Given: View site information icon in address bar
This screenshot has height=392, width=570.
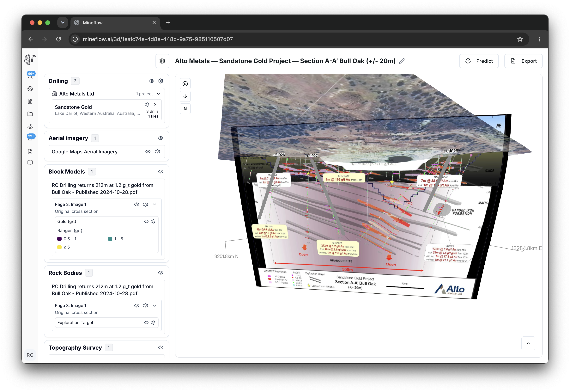Looking at the screenshot, I should click(x=75, y=39).
